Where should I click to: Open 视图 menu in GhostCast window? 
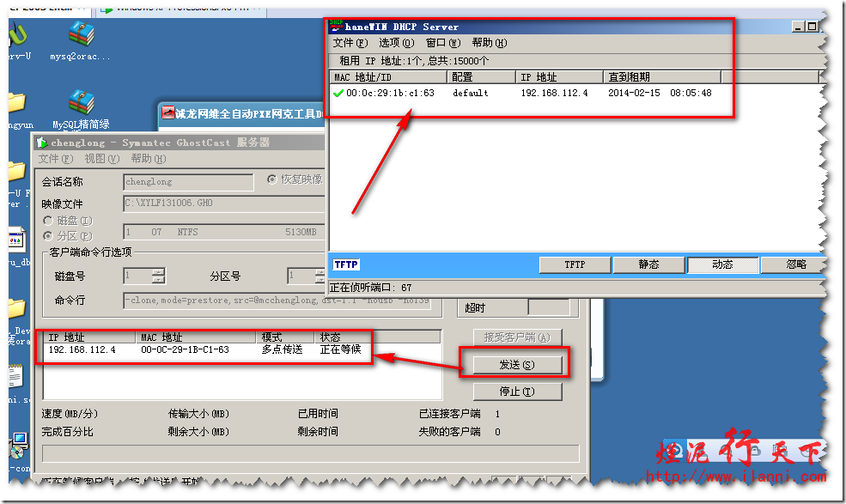[x=102, y=159]
